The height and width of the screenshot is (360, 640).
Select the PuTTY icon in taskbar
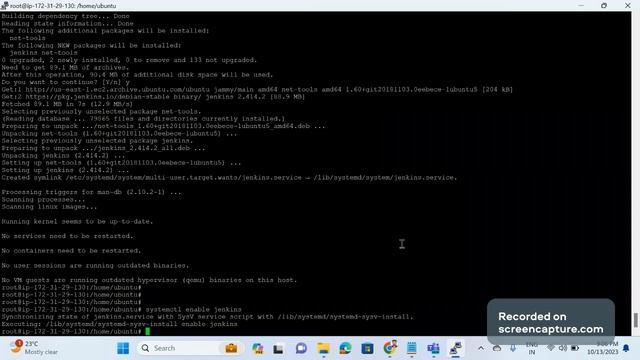pyautogui.click(x=456, y=348)
